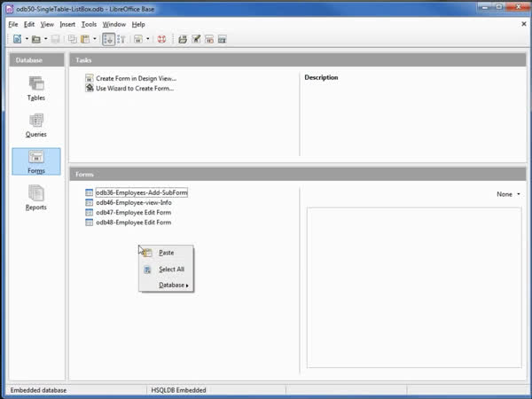Open the Edit menu

[x=29, y=25]
